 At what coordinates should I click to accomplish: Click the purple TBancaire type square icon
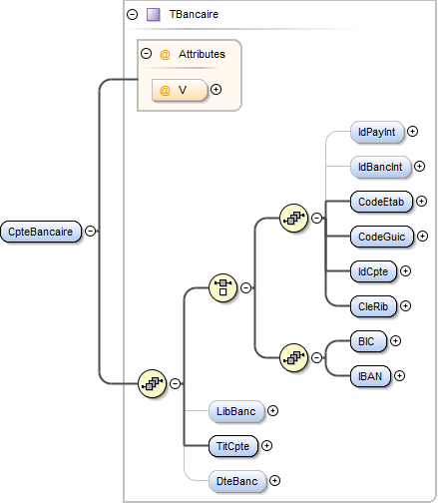tap(154, 15)
